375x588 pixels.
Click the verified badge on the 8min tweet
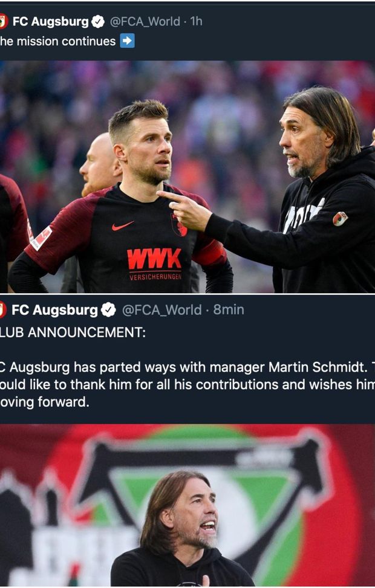108,310
